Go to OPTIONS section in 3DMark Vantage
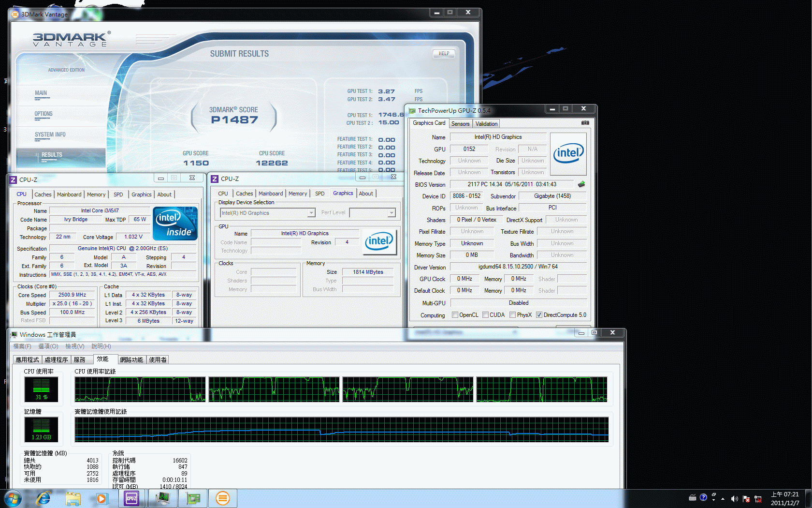The height and width of the screenshot is (508, 812). [x=43, y=114]
